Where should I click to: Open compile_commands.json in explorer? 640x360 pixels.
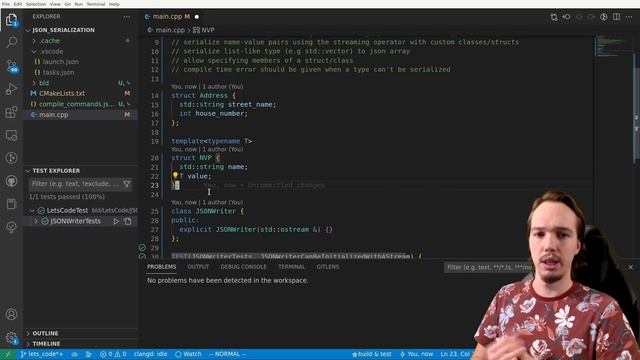[x=80, y=104]
